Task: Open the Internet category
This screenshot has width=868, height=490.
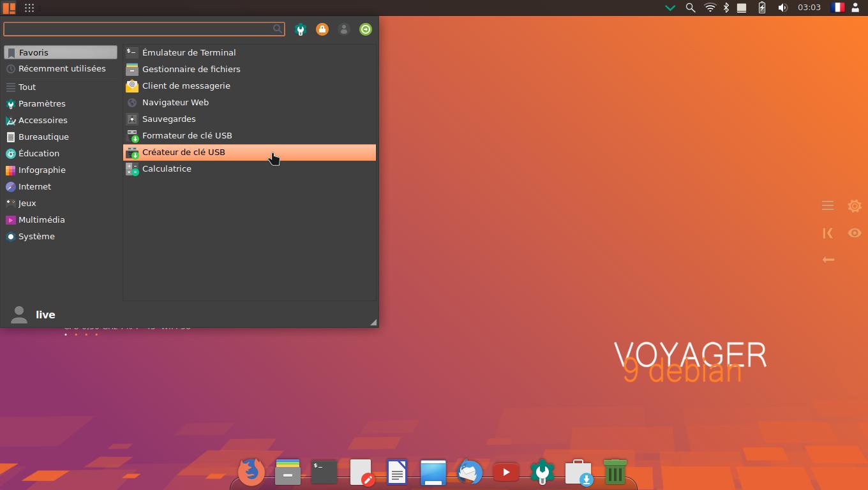Action: [61, 186]
